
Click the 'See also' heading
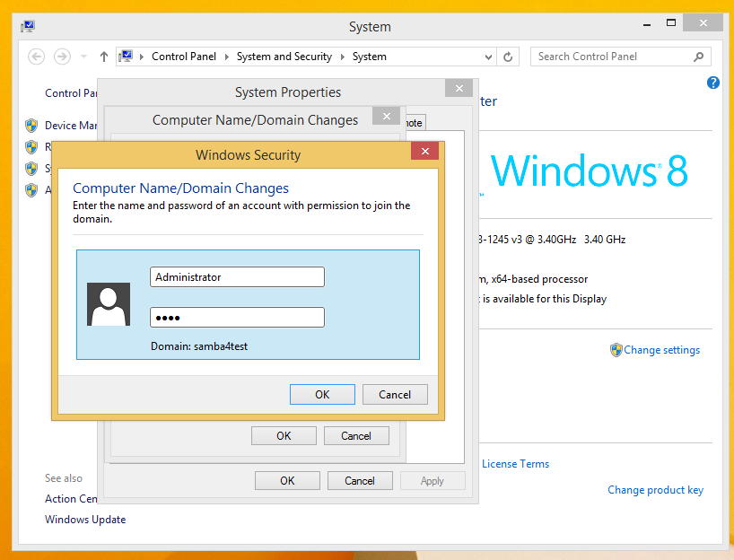[64, 478]
